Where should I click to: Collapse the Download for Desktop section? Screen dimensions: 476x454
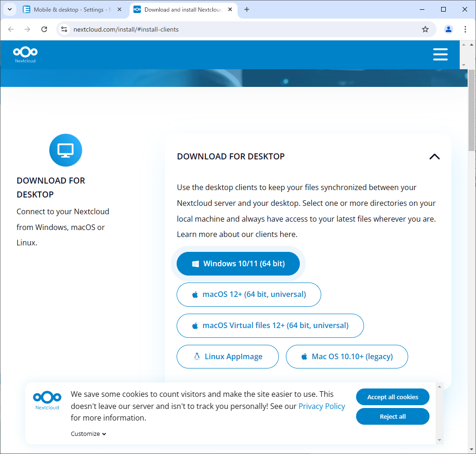[x=435, y=157]
